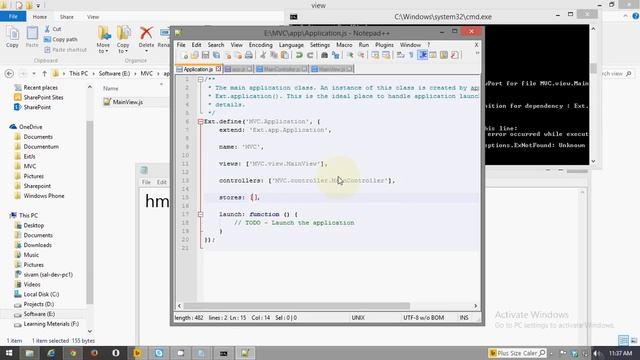Collapse the Ext.define fold marker at line 6

pyautogui.click(x=200, y=122)
